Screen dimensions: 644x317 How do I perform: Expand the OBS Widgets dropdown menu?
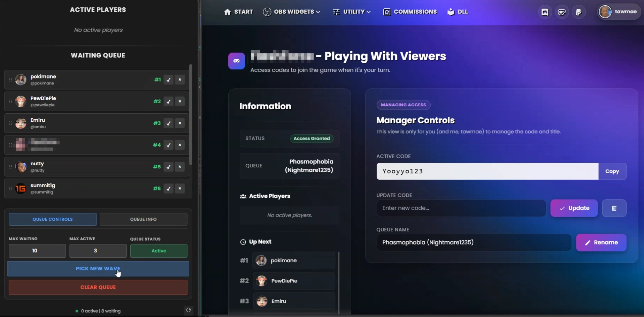click(x=291, y=12)
